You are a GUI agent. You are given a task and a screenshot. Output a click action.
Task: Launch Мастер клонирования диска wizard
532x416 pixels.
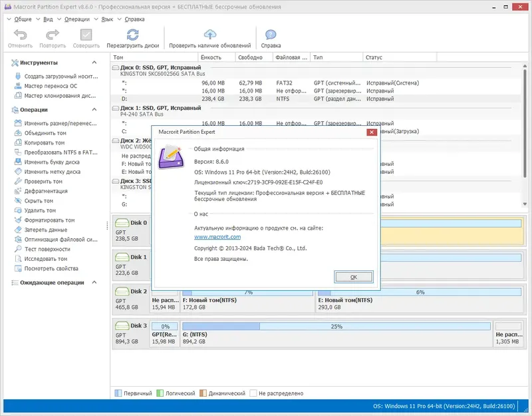click(56, 96)
